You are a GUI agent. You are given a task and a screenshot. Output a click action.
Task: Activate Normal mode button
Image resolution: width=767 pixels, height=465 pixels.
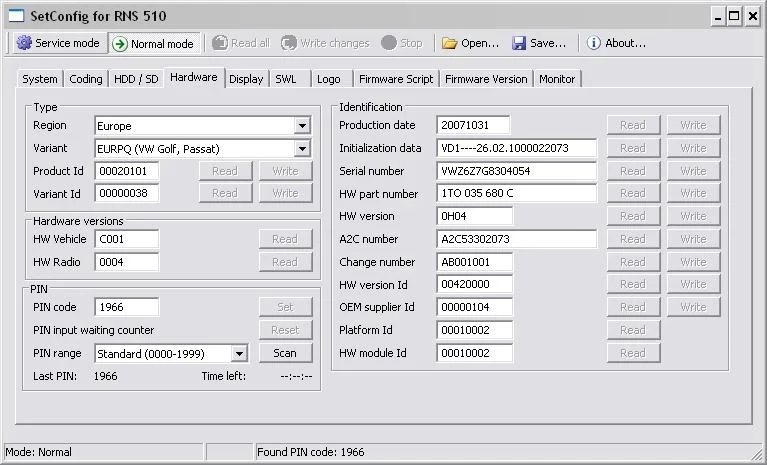[153, 43]
